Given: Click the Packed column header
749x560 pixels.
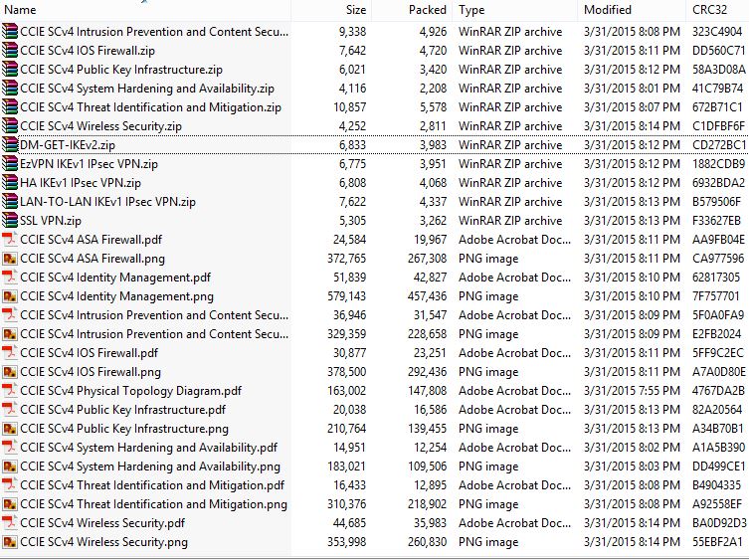Looking at the screenshot, I should pos(412,10).
